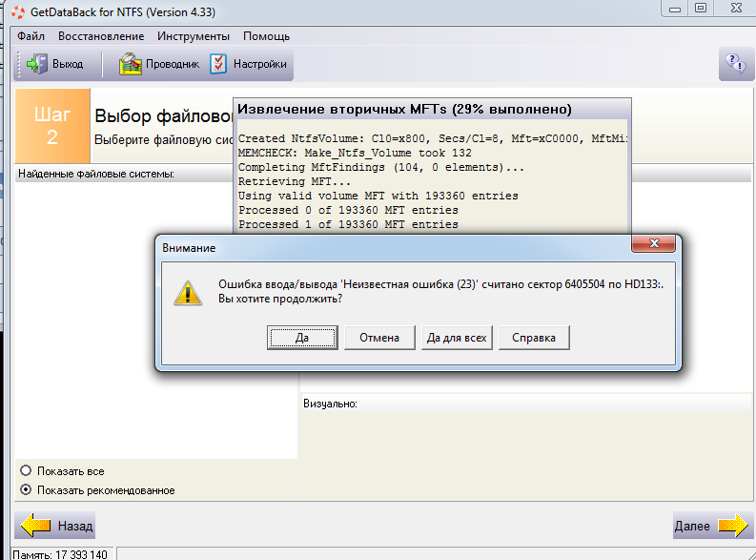The width and height of the screenshot is (756, 560).
Task: Close the Внимание dialog with the red X
Action: tap(654, 243)
